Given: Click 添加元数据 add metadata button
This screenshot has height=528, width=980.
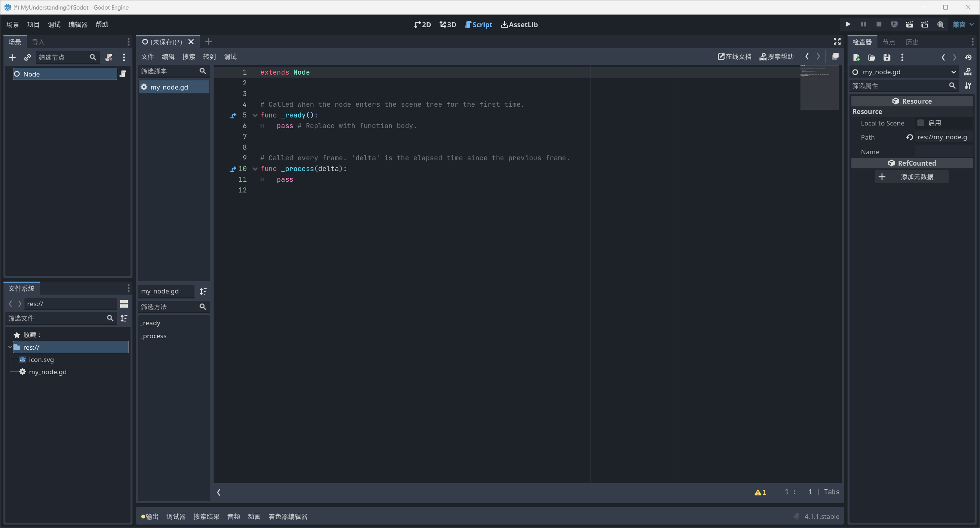Looking at the screenshot, I should [x=911, y=177].
